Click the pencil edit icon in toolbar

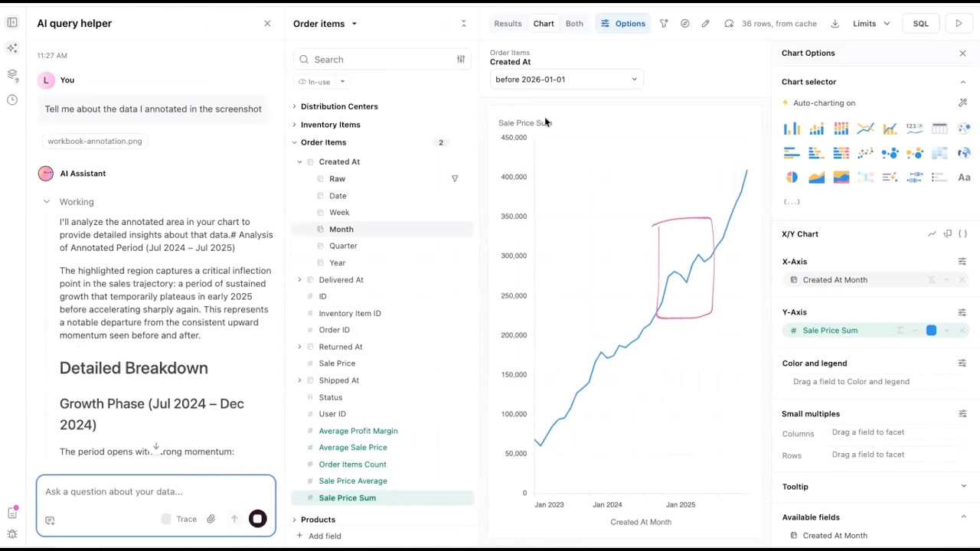pos(705,24)
